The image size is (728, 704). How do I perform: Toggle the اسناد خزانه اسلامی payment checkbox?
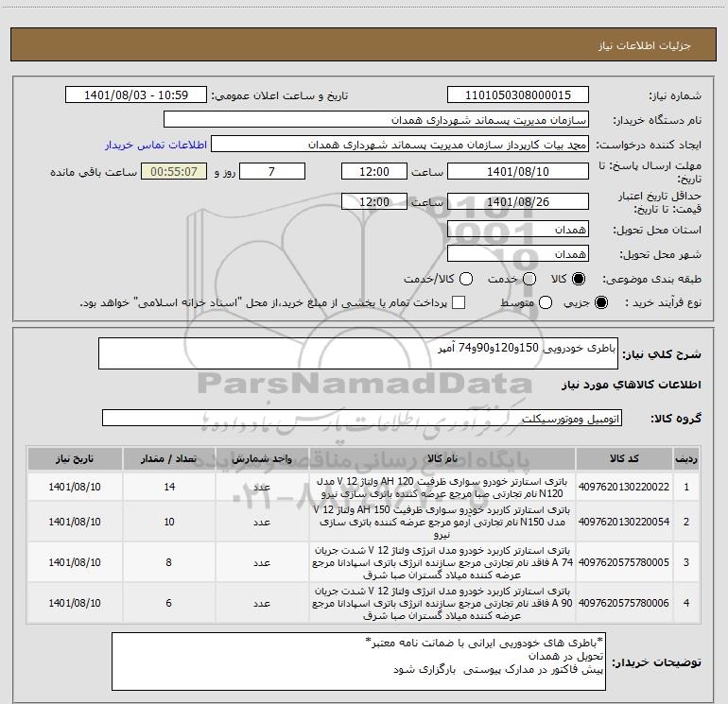pos(459,302)
